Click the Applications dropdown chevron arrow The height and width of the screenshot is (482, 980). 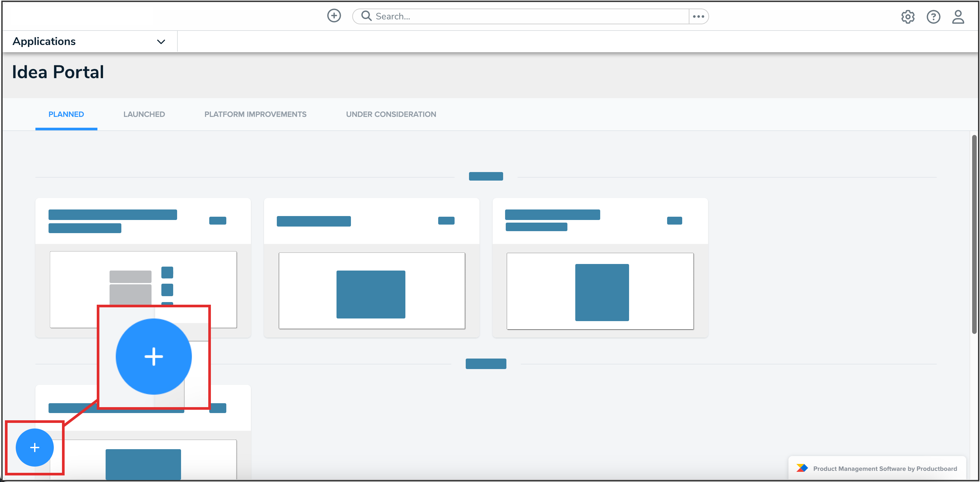[161, 42]
